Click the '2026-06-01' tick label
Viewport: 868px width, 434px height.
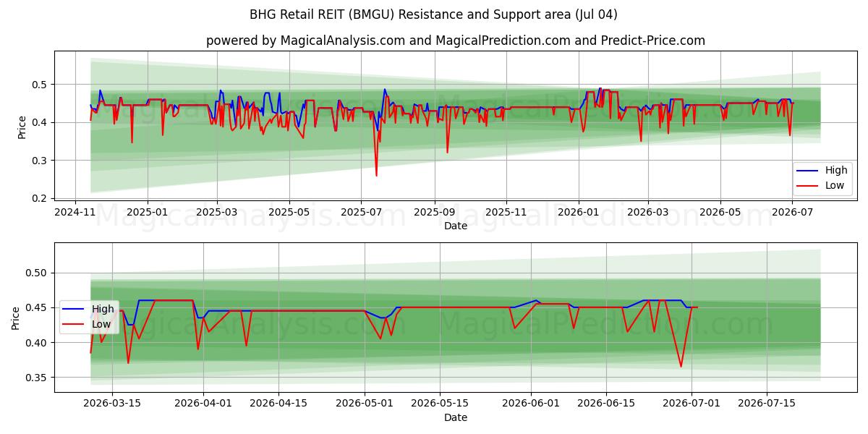(531, 404)
